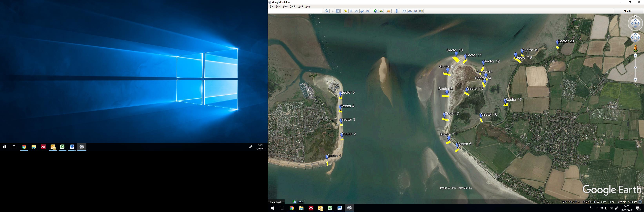This screenshot has width=644, height=212.
Task: Open the Show Ruler tool
Action: [397, 11]
